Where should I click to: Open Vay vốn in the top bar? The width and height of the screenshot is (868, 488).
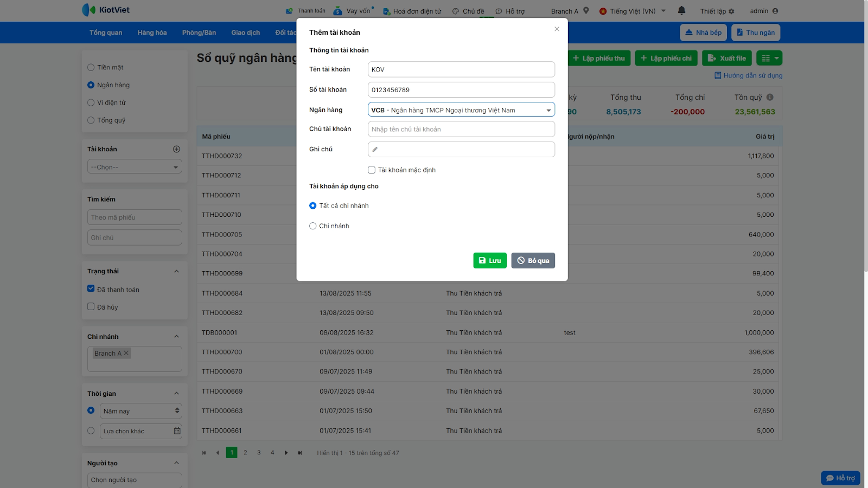353,11
